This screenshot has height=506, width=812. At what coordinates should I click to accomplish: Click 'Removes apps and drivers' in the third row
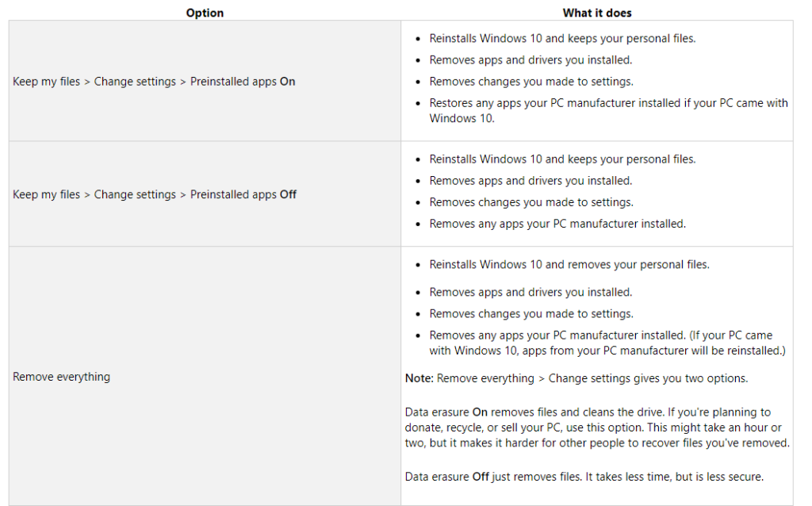pos(530,292)
